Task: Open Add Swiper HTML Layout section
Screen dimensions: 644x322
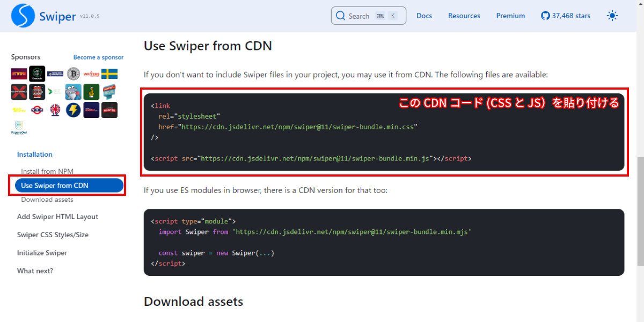Action: pos(57,217)
